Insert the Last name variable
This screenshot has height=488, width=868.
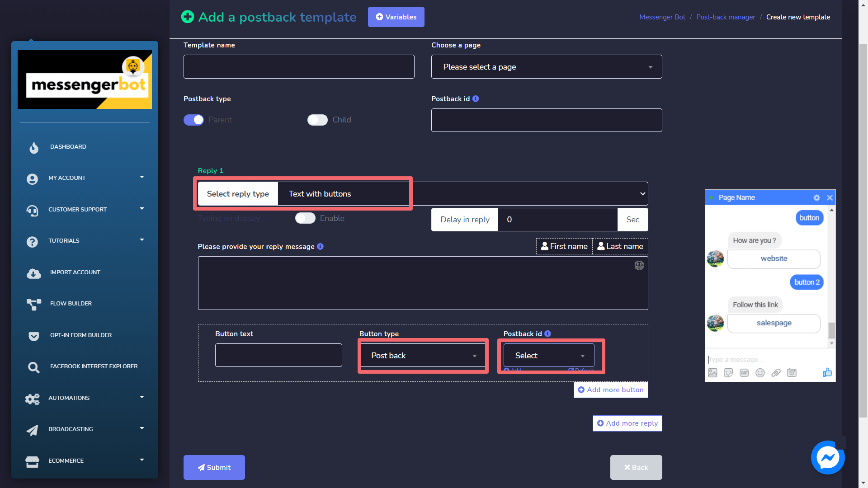(x=620, y=246)
